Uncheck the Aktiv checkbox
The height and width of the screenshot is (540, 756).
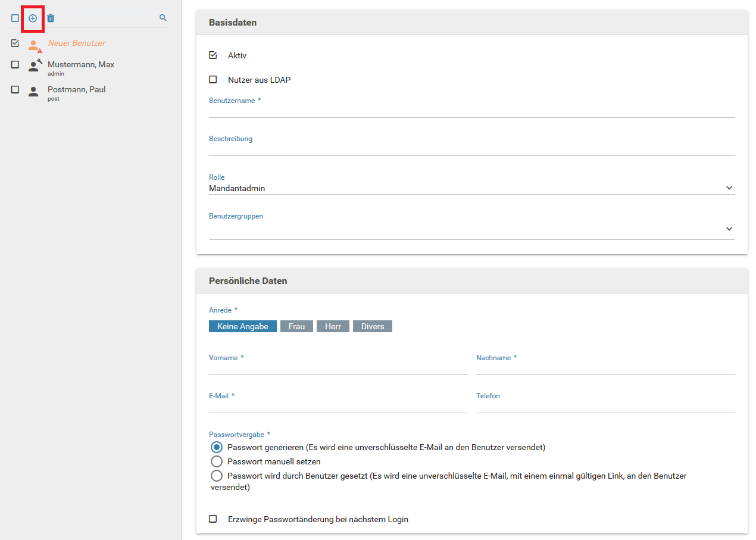213,55
